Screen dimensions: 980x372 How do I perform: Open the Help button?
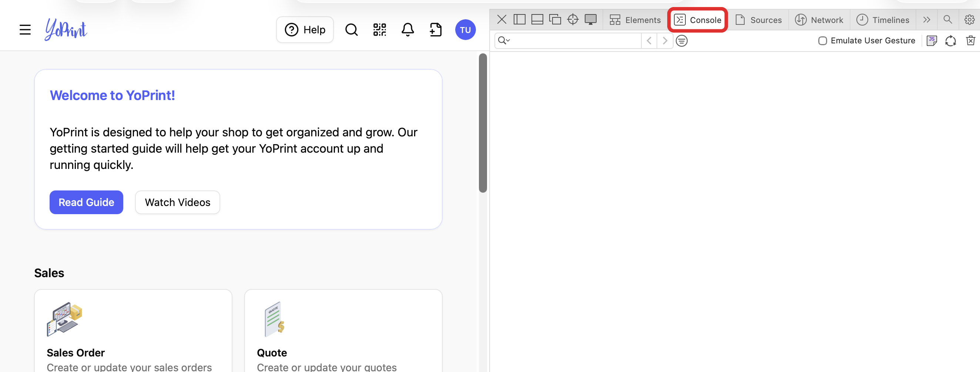coord(305,30)
